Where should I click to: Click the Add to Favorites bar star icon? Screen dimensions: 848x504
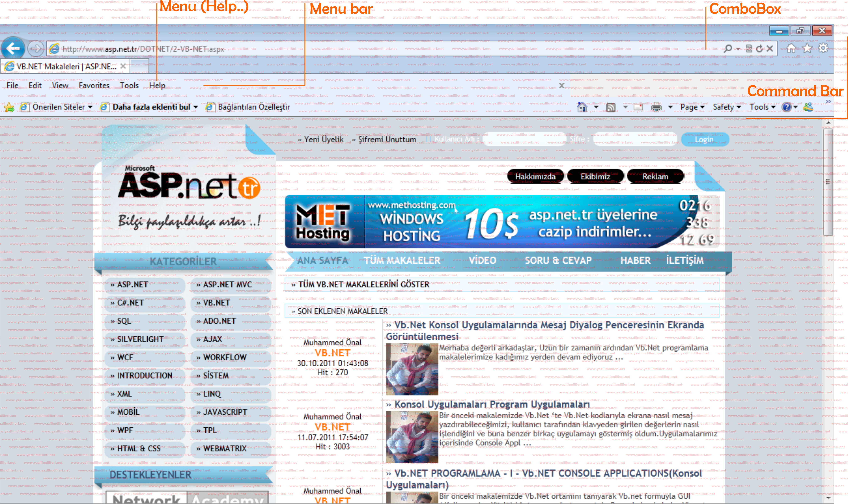[9, 107]
